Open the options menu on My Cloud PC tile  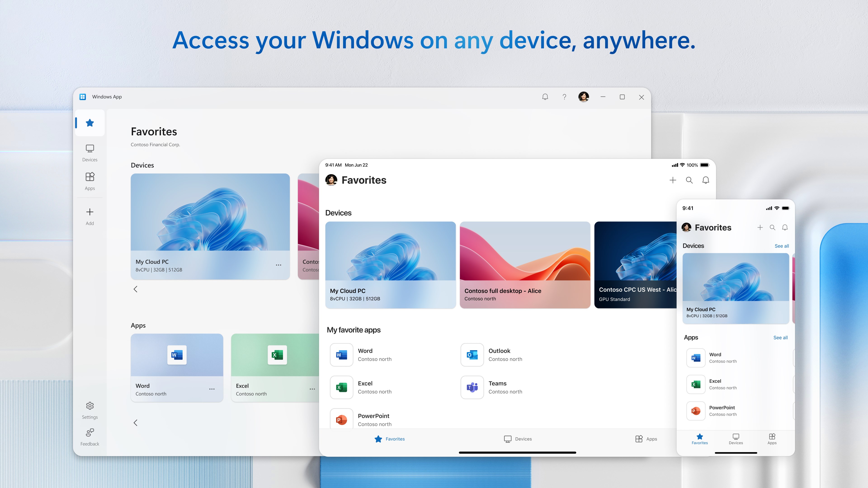click(x=279, y=265)
